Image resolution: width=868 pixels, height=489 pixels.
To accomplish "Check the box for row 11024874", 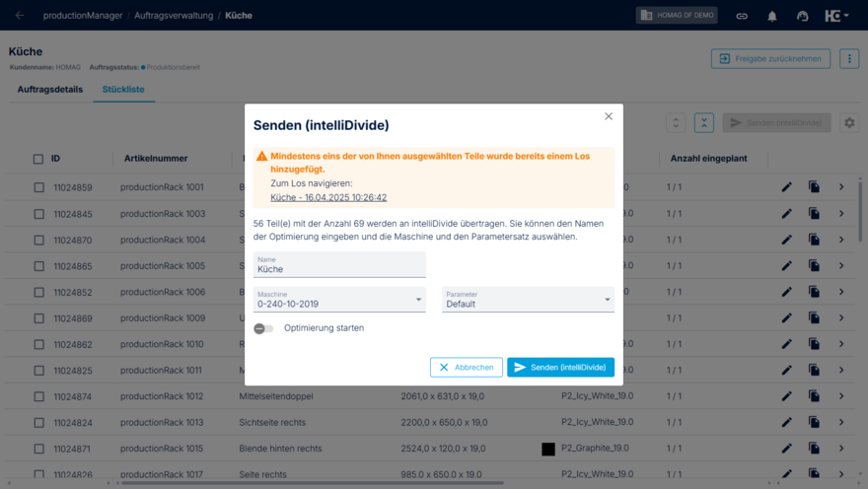I will pos(38,396).
